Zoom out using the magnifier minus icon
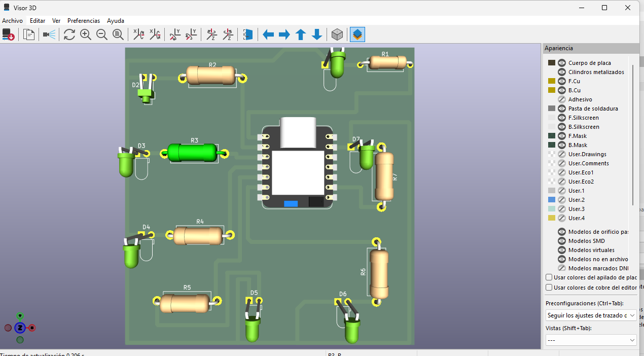 pos(102,34)
